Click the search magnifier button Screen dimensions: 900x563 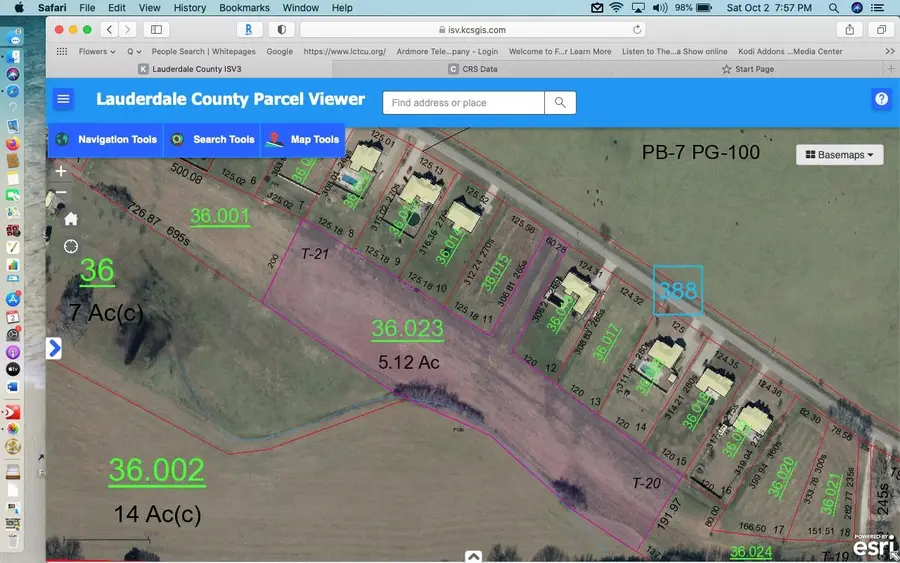pyautogui.click(x=560, y=103)
